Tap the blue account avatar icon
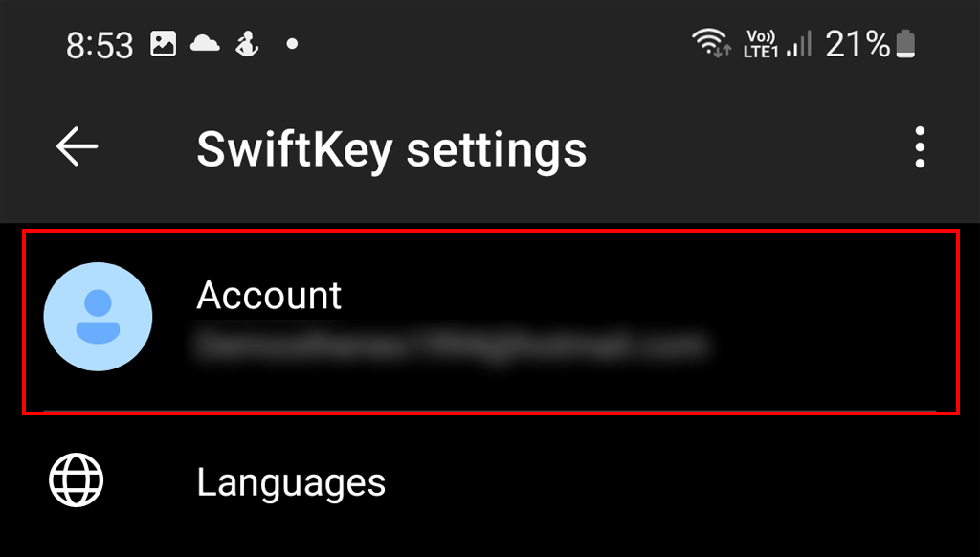Image resolution: width=980 pixels, height=557 pixels. (98, 316)
